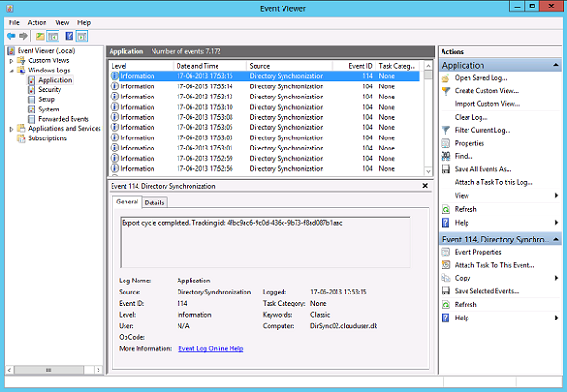567x392 pixels.
Task: Select the event logged at 17-06-2013 17:52:59
Action: pos(265,159)
